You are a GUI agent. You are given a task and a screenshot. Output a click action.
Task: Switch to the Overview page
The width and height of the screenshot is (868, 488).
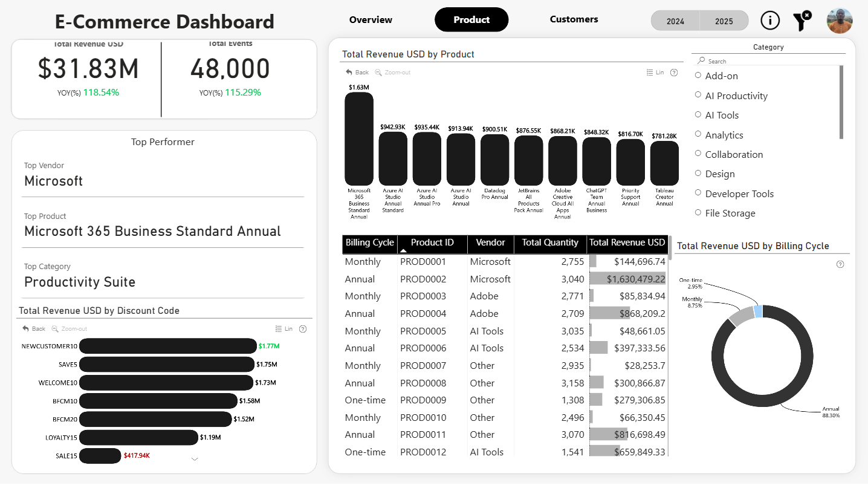click(371, 20)
